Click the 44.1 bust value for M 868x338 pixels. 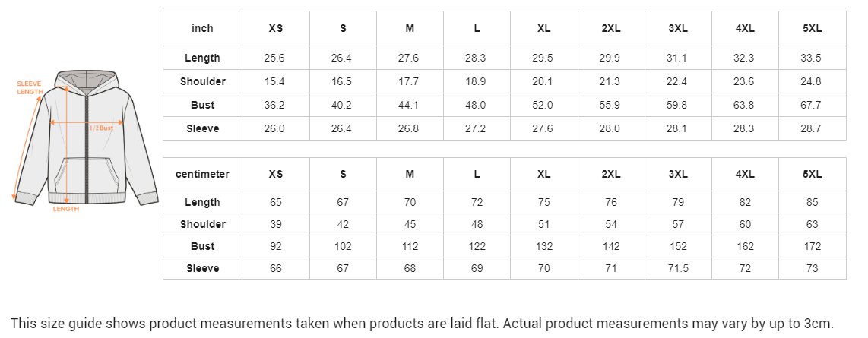point(410,105)
